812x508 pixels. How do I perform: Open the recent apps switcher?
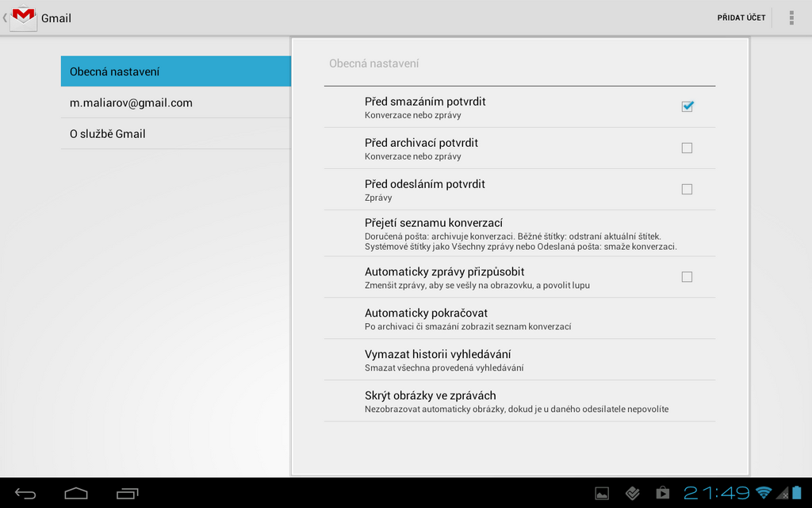(127, 494)
